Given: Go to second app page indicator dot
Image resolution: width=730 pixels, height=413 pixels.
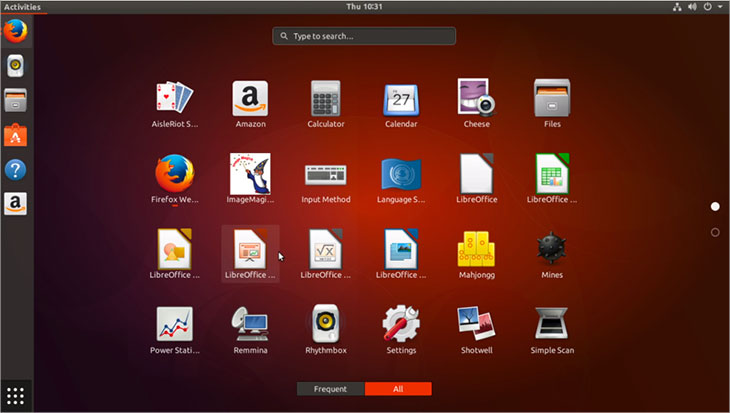Looking at the screenshot, I should pyautogui.click(x=715, y=232).
